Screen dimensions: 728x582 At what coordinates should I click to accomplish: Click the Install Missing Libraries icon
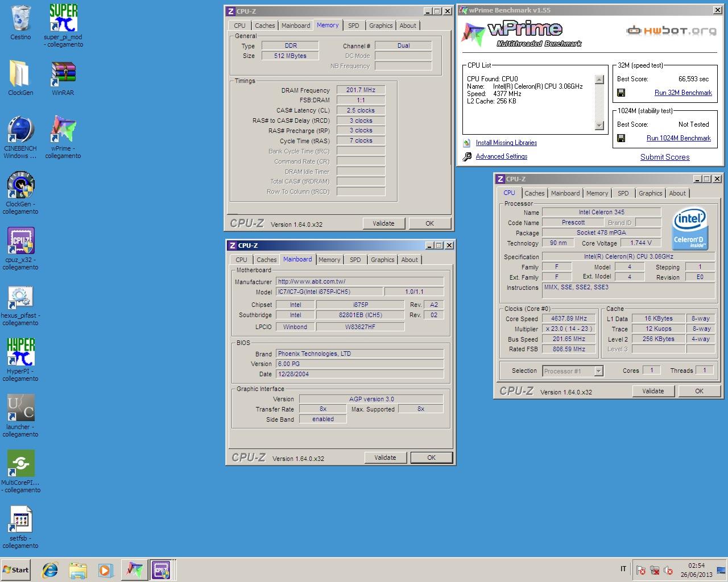tap(467, 143)
